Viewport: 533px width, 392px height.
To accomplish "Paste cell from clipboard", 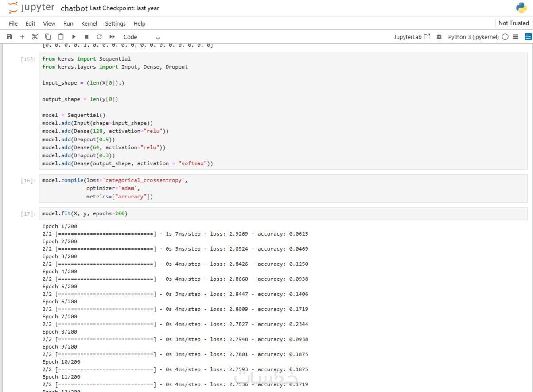I will (61, 37).
